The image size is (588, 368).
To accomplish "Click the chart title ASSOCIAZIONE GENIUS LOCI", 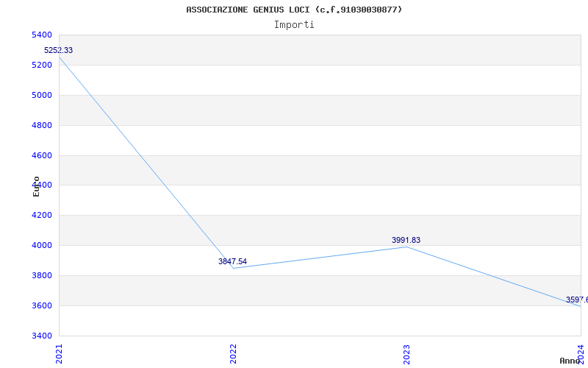I will pos(294,10).
